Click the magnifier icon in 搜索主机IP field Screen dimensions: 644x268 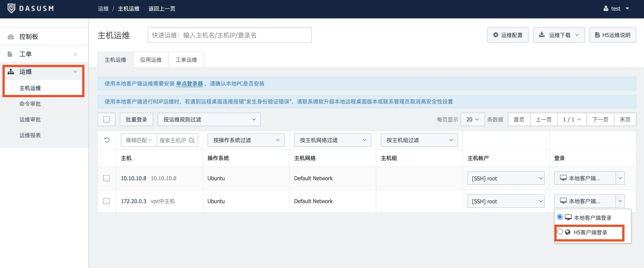192,141
